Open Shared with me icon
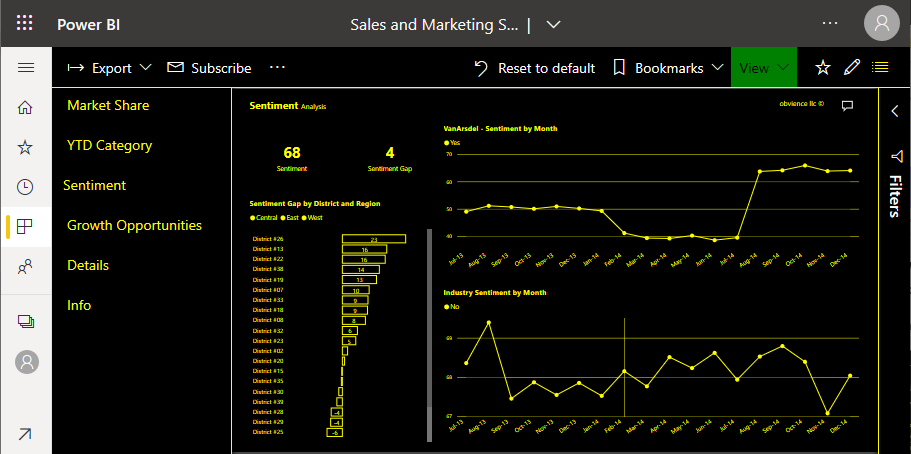The image size is (911, 454). (x=25, y=266)
